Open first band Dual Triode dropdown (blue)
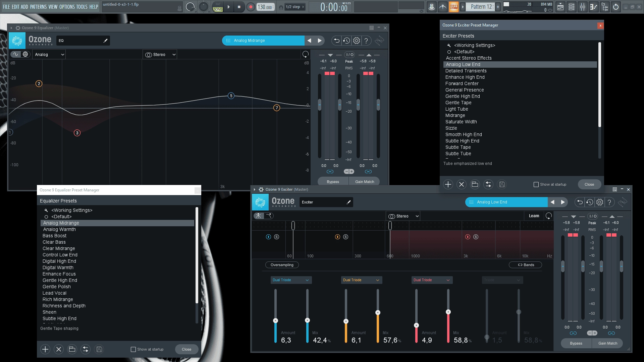 291,280
